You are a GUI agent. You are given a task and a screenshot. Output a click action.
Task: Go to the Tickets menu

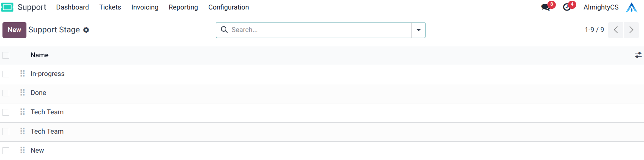(110, 7)
